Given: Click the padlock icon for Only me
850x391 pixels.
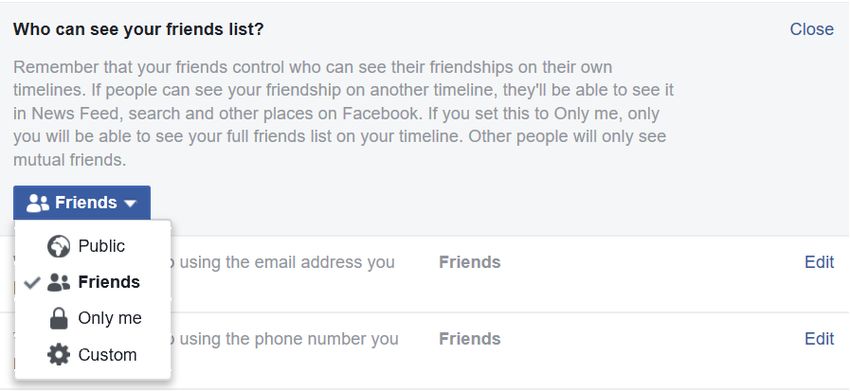Looking at the screenshot, I should click(x=59, y=318).
